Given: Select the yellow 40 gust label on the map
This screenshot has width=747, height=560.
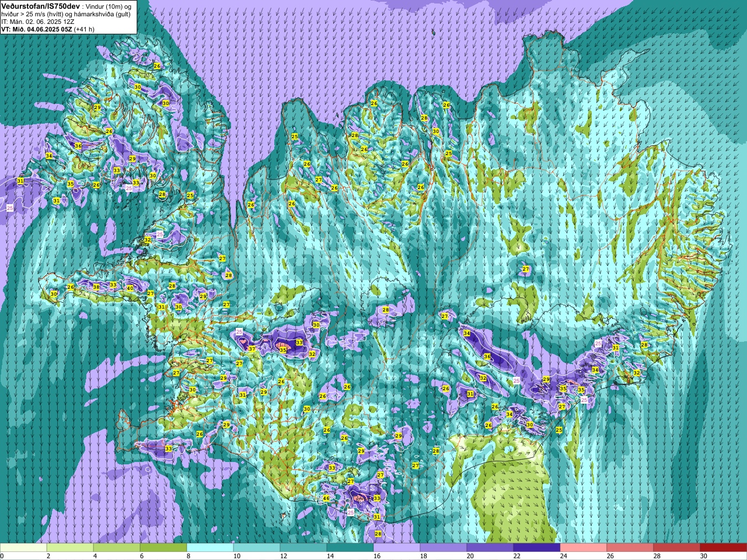Looking at the screenshot, I should coord(130,288).
